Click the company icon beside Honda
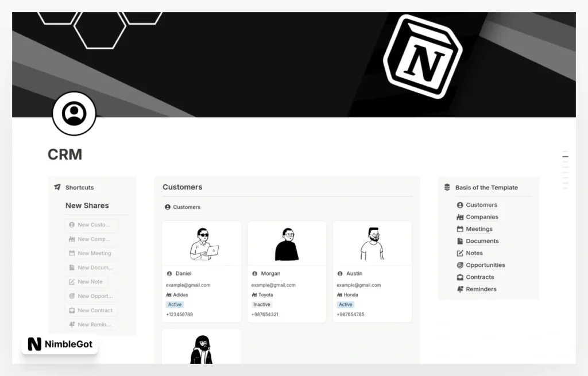Viewport: 588px width, 376px height. coord(339,295)
